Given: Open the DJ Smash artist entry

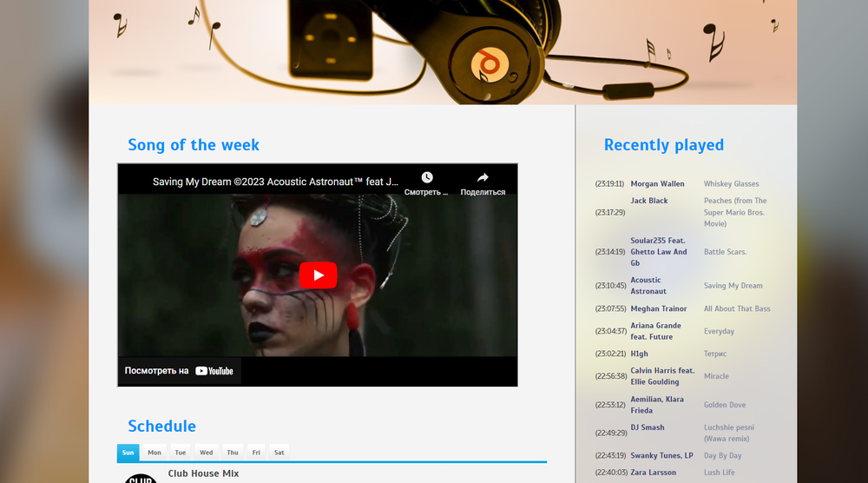Looking at the screenshot, I should coord(648,427).
